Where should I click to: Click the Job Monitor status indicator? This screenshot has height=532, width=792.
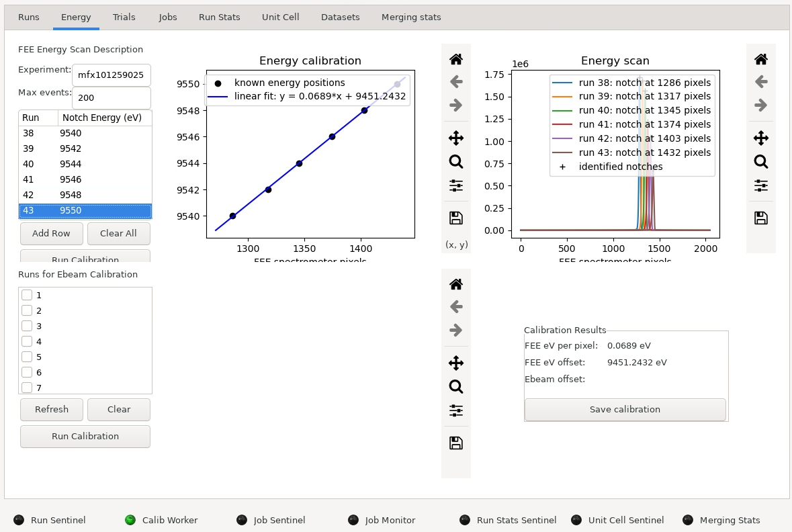coord(353,520)
